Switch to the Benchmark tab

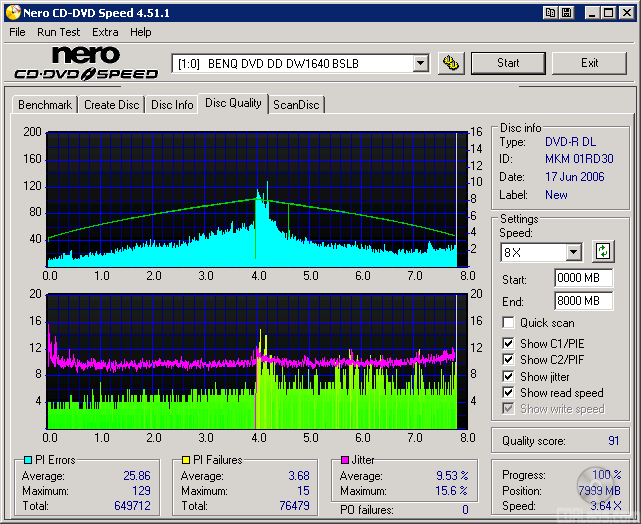click(45, 105)
